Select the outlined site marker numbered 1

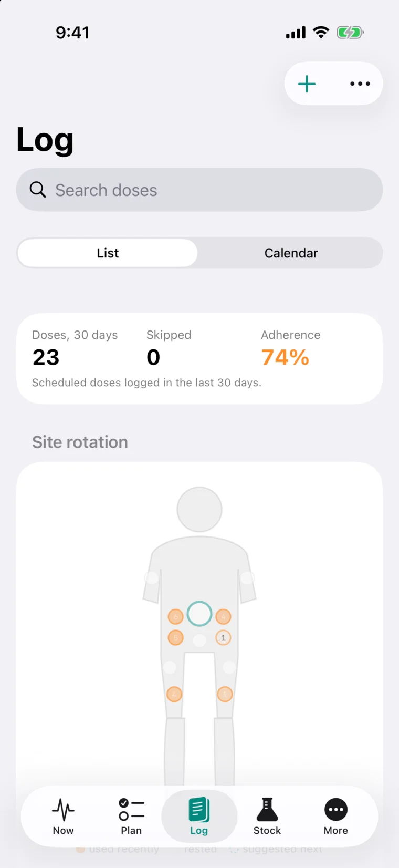point(223,638)
